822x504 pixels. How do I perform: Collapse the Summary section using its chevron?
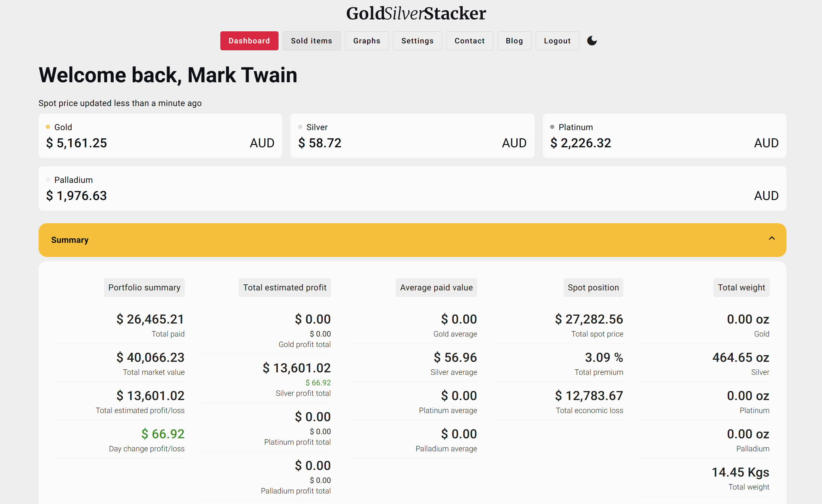(x=772, y=238)
